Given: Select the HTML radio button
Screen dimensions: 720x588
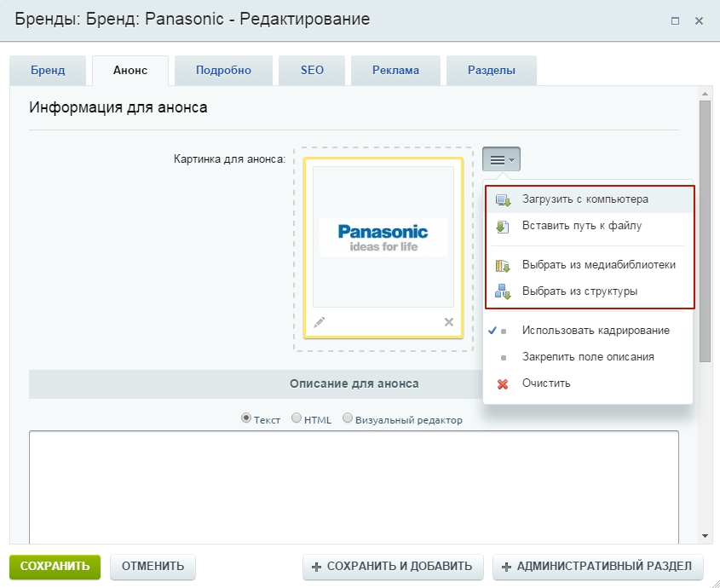Looking at the screenshot, I should pyautogui.click(x=297, y=418).
